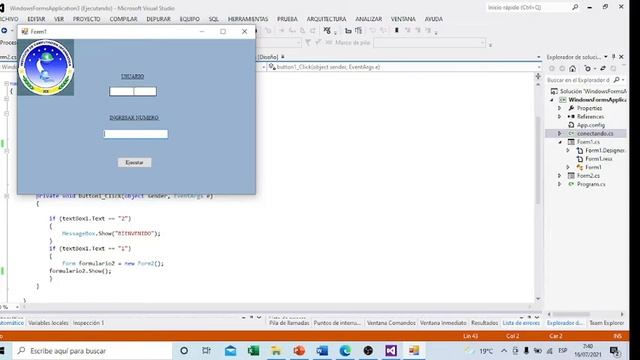Open the EDITAR menu
The width and height of the screenshot is (640, 360).
36,19
